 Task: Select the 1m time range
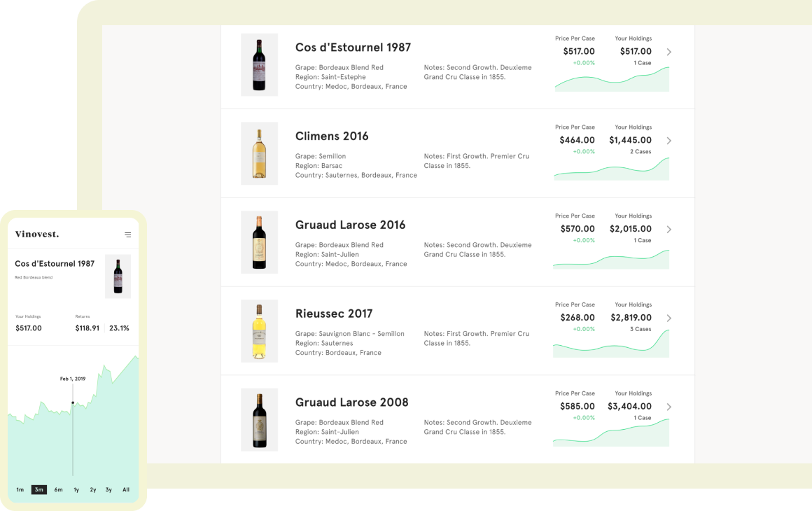(20, 490)
